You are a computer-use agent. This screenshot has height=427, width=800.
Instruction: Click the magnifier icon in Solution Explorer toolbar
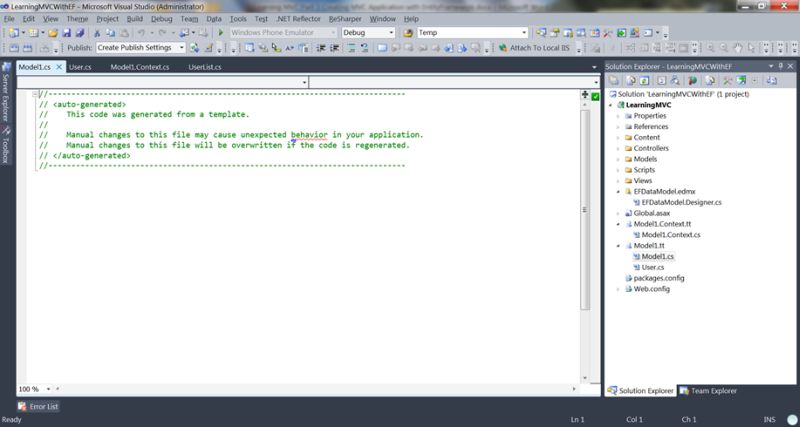675,81
